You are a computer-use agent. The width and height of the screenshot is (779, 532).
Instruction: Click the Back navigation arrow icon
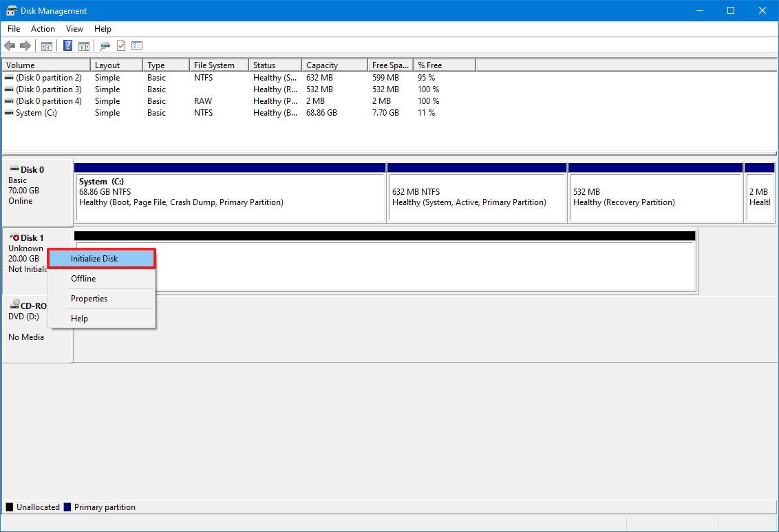click(10, 46)
